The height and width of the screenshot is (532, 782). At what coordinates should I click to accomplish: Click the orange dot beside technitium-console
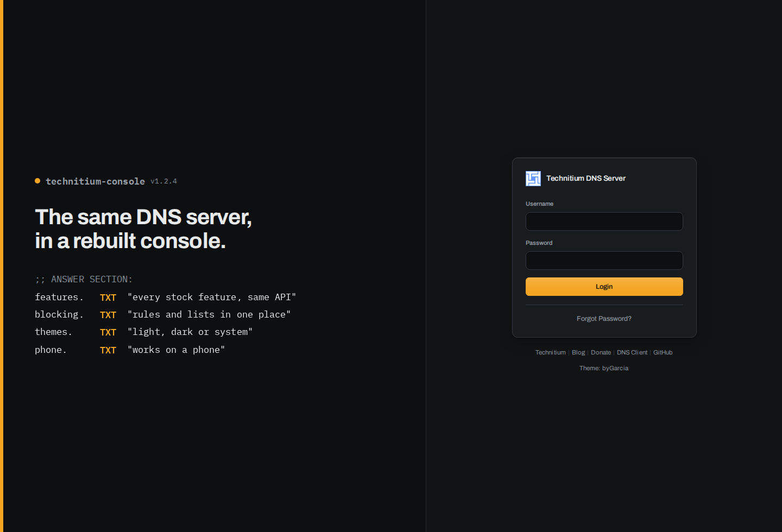click(x=37, y=181)
